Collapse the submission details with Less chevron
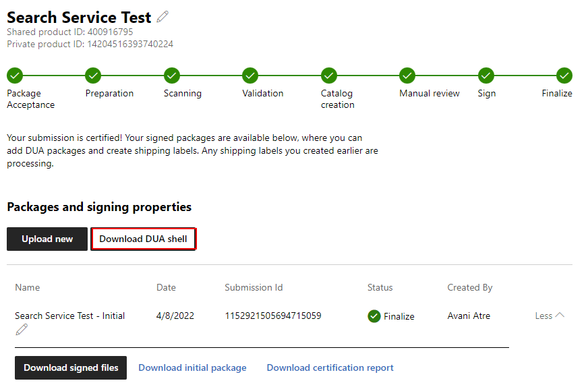Viewport: 588px width, 385px height. tap(550, 316)
